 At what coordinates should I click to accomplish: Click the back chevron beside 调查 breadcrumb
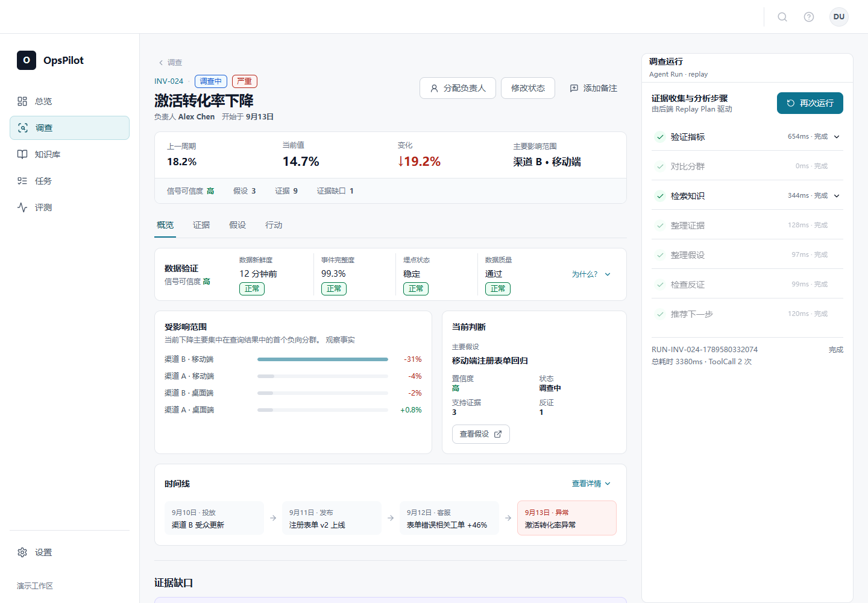[x=161, y=63]
